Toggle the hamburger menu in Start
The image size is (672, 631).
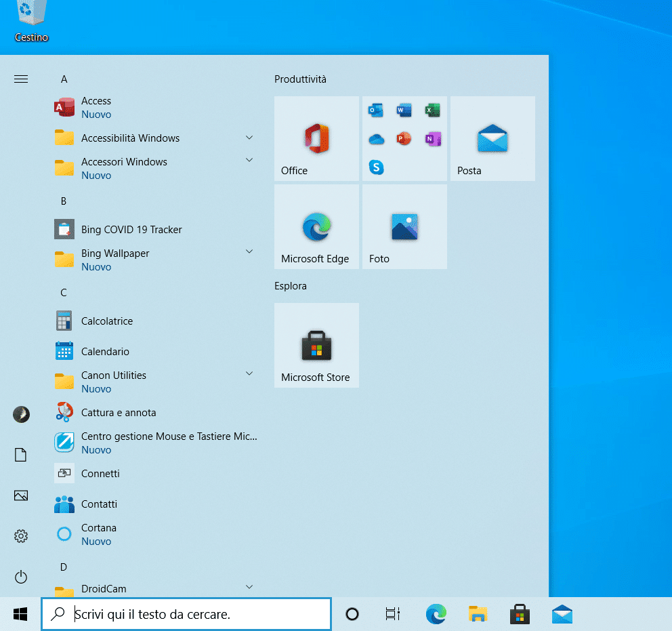pos(21,79)
